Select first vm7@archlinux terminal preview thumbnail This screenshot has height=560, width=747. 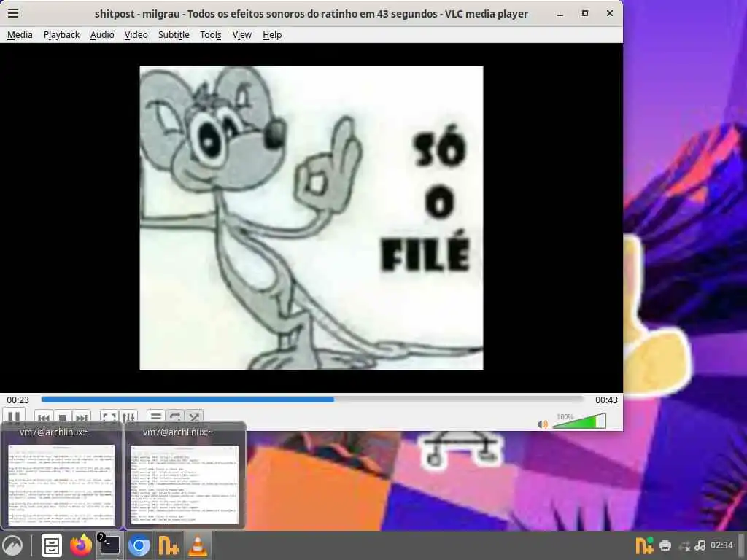(x=61, y=476)
